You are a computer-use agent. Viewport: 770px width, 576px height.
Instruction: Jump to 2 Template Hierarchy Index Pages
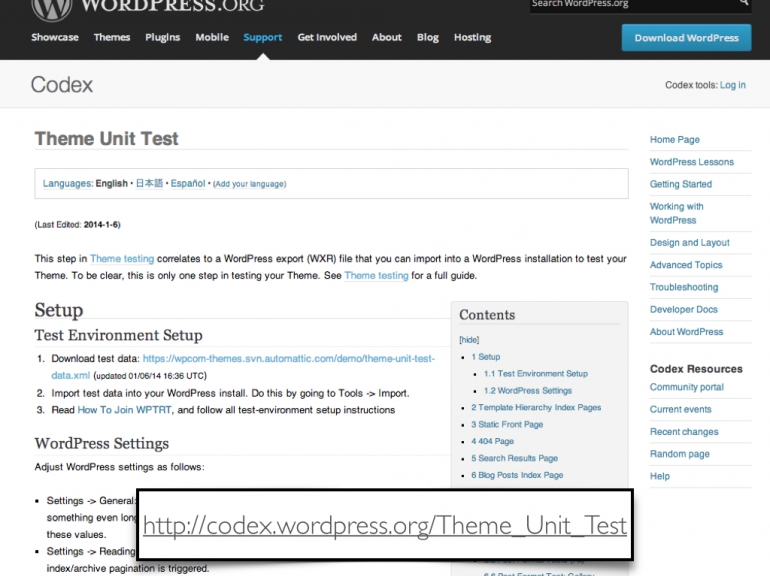pos(536,408)
